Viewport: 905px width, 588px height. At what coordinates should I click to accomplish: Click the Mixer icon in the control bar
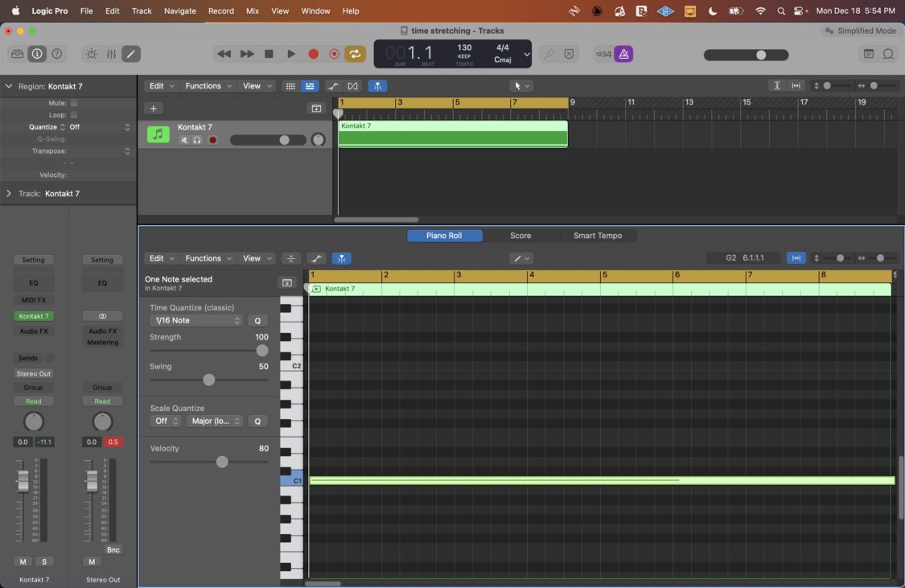tap(110, 53)
